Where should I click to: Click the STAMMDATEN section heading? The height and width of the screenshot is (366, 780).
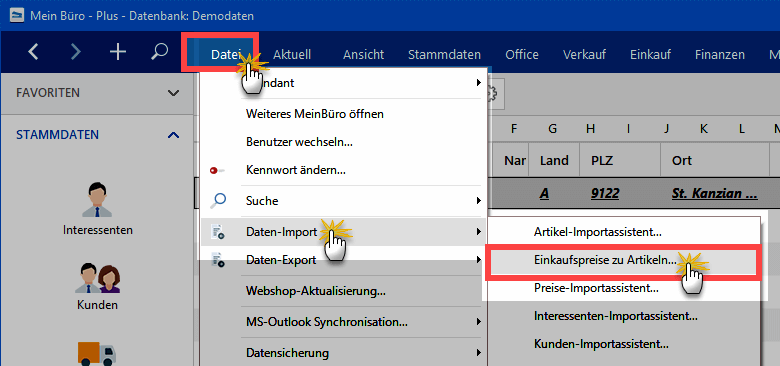coord(57,135)
